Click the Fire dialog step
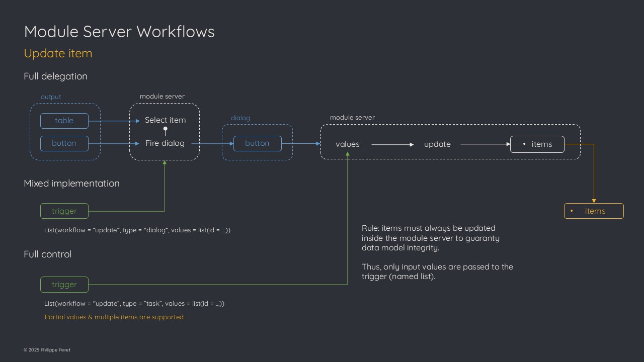Image resolution: width=644 pixels, height=362 pixels. pos(165,143)
